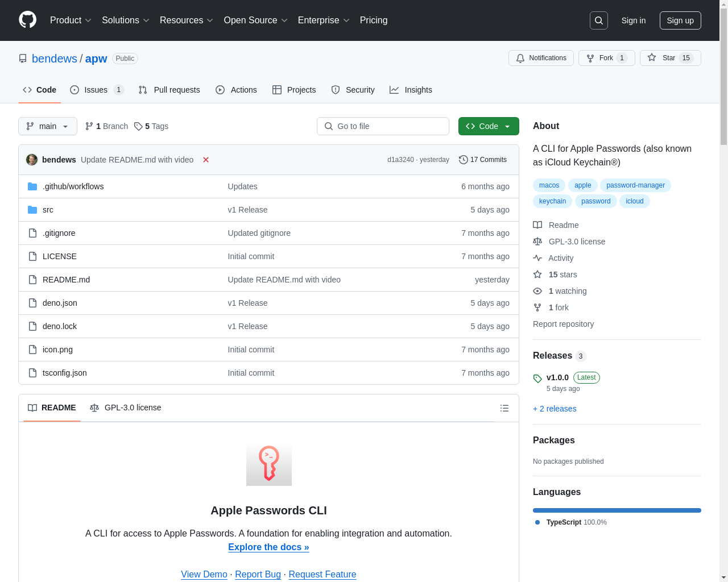Image resolution: width=728 pixels, height=582 pixels.
Task: Click the Sign in link
Action: [634, 20]
